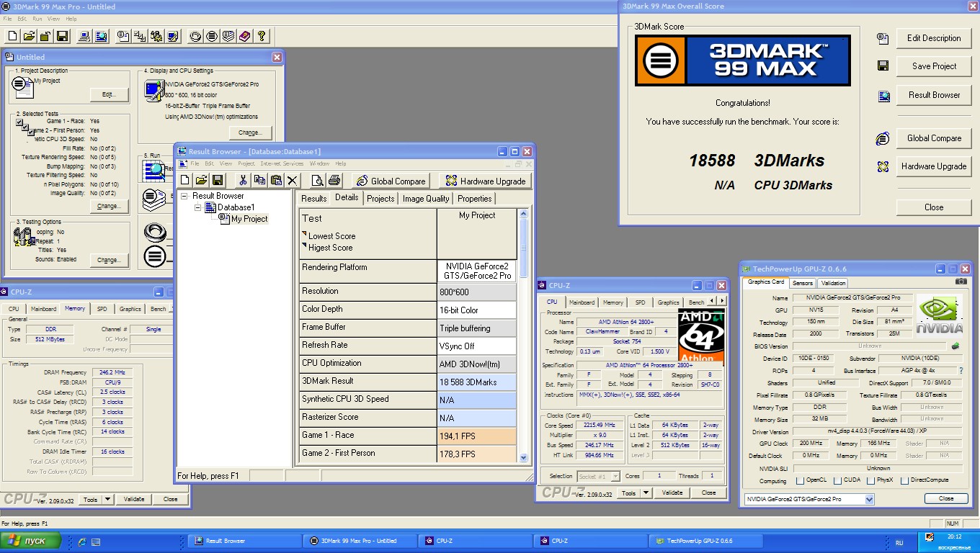The height and width of the screenshot is (553, 980).
Task: Click the Print Preview icon in Result Browser toolbar
Action: (317, 180)
